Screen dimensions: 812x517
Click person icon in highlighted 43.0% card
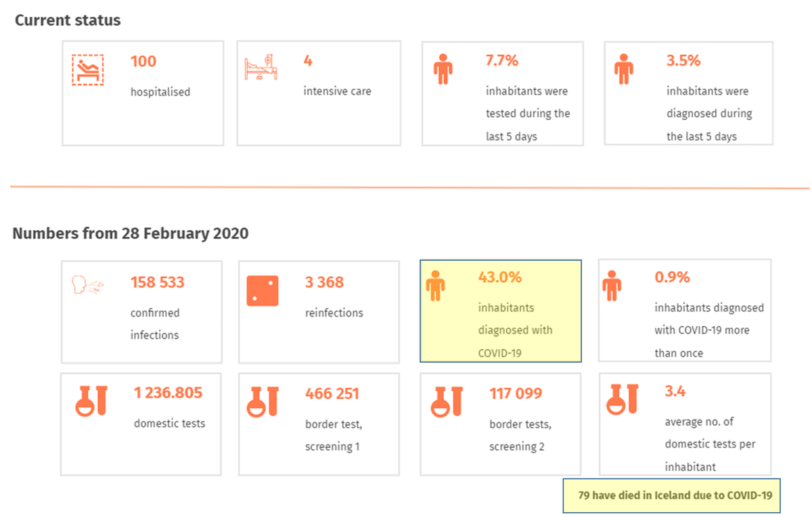click(434, 286)
